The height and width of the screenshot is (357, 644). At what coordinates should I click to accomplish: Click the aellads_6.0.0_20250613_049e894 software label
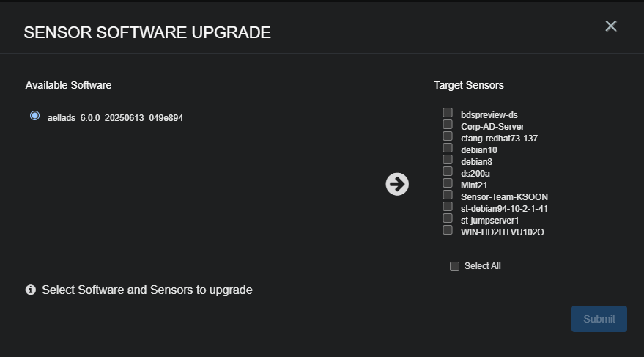pos(116,117)
